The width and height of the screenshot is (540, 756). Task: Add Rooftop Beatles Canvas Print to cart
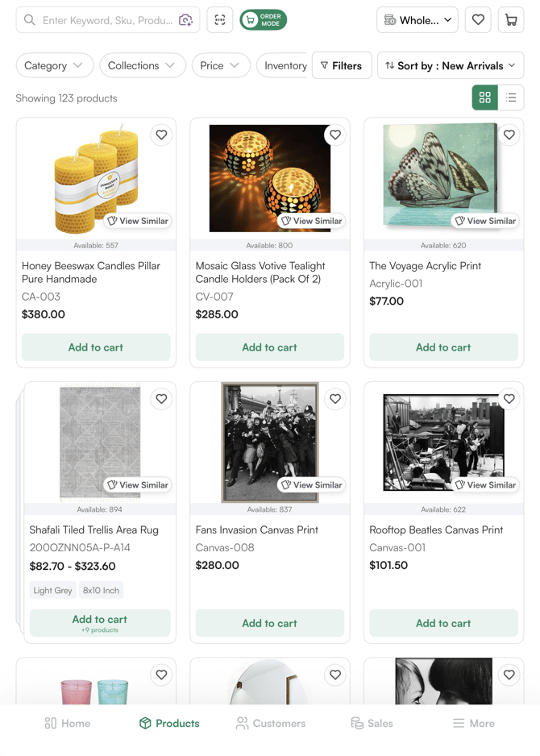[443, 623]
